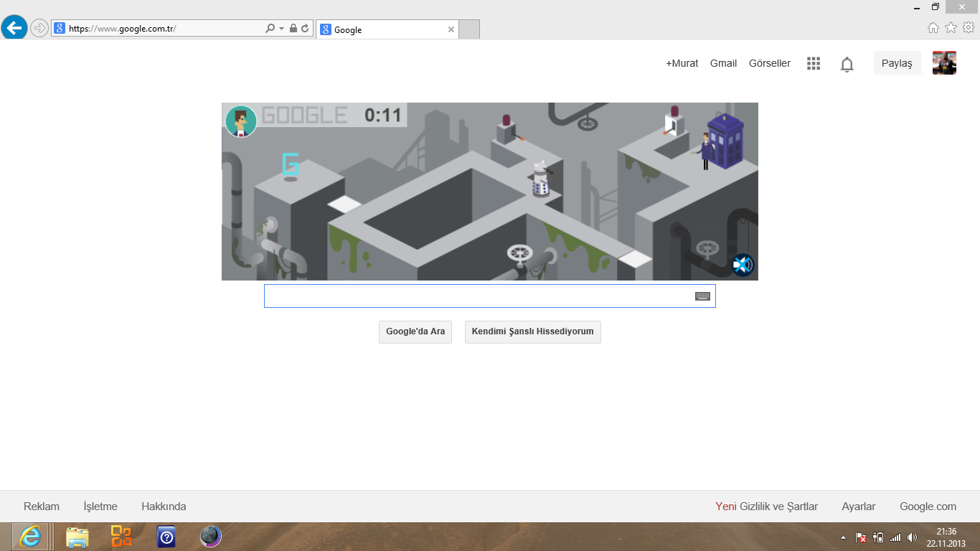Check the battery power tray icon

click(878, 537)
